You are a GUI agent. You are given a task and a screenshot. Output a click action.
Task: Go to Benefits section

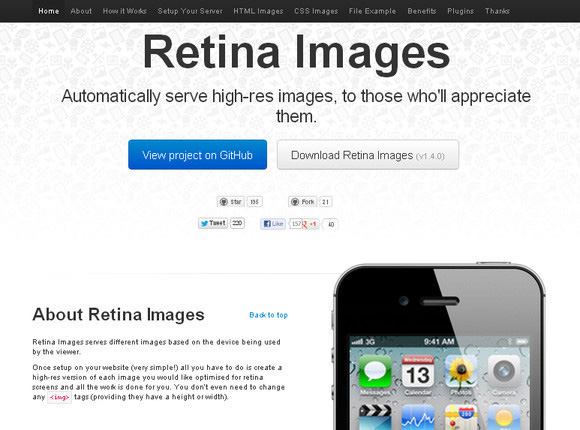click(x=422, y=11)
